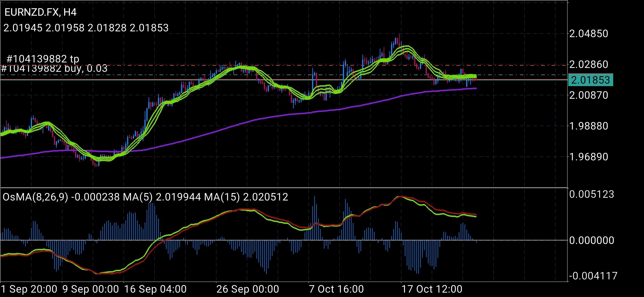The width and height of the screenshot is (644, 297).
Task: Click the 16 Sep 04:00 time marker
Action: (x=155, y=289)
